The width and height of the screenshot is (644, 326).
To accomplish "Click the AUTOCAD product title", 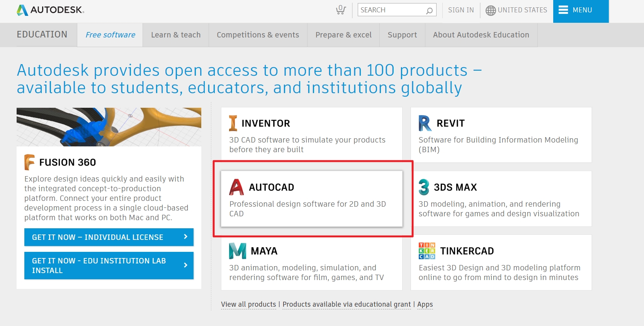I will tap(272, 187).
